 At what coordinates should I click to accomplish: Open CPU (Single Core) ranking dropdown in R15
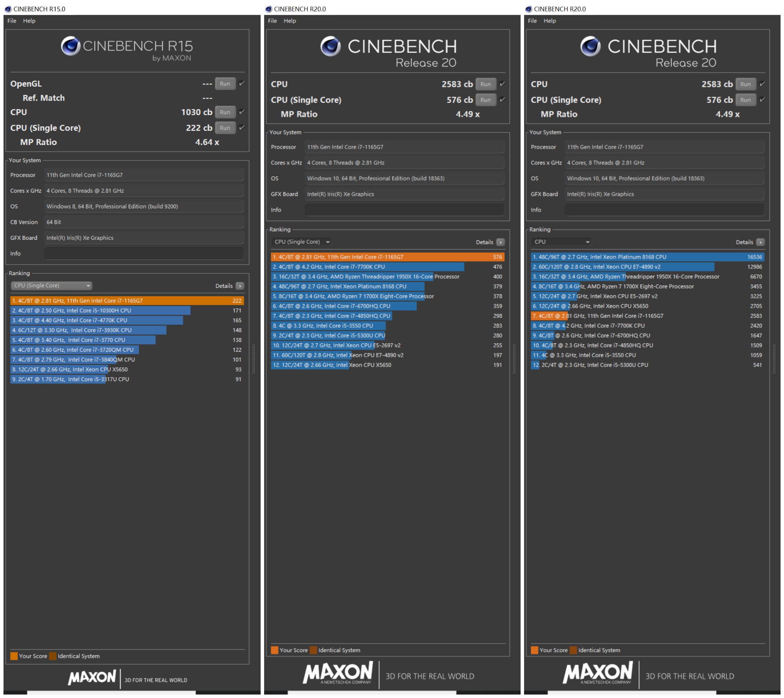52,286
